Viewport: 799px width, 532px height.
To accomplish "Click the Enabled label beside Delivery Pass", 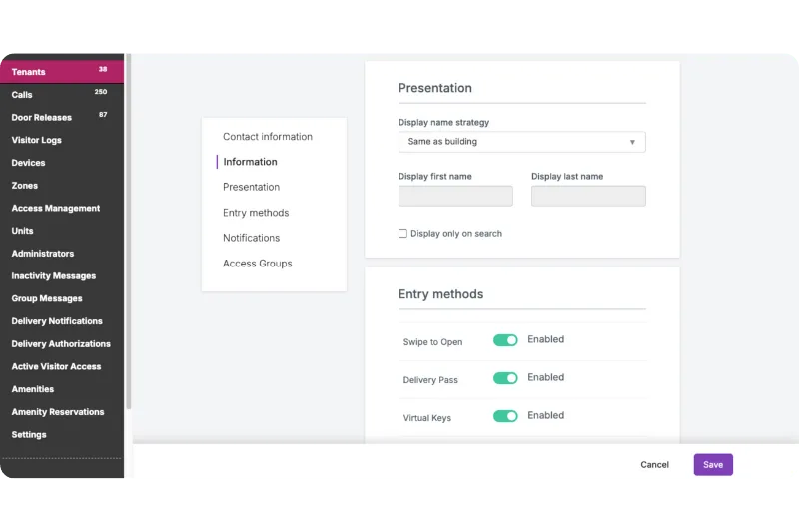I will coord(545,377).
